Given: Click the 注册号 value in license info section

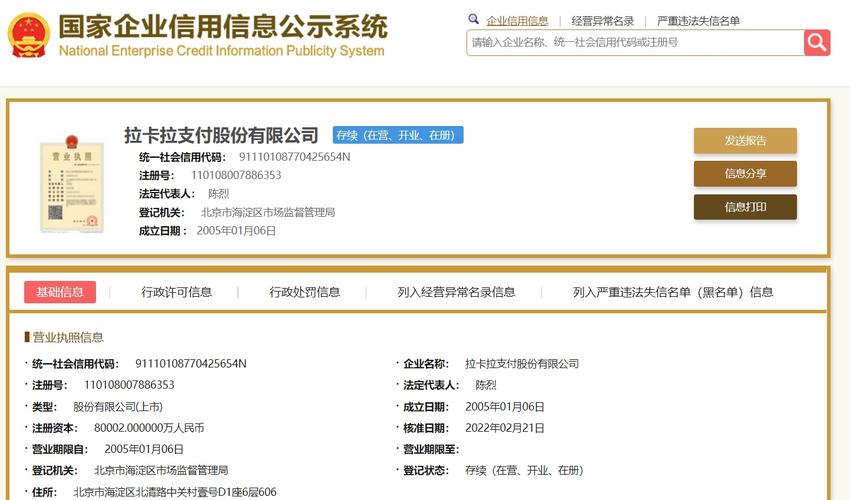Looking at the screenshot, I should pos(129,385).
